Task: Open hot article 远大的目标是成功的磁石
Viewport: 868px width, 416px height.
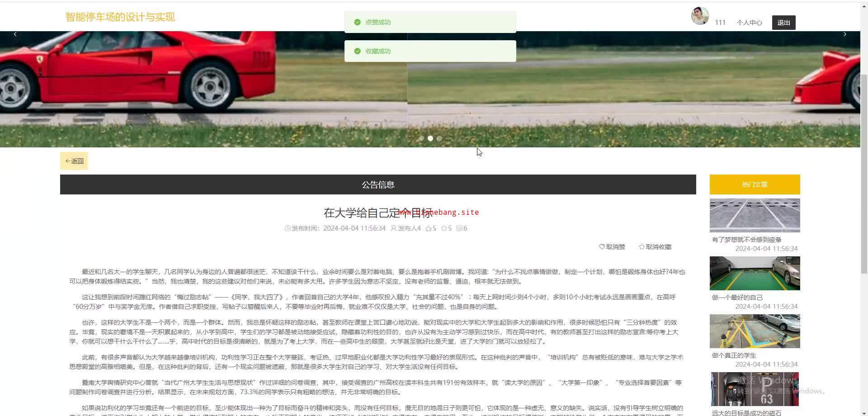Action: [747, 413]
